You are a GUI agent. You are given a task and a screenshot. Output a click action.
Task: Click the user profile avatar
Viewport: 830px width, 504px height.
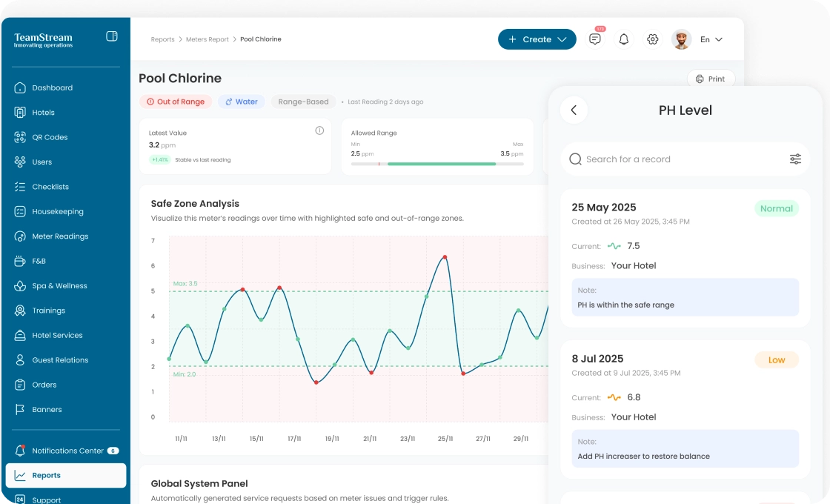coord(681,40)
